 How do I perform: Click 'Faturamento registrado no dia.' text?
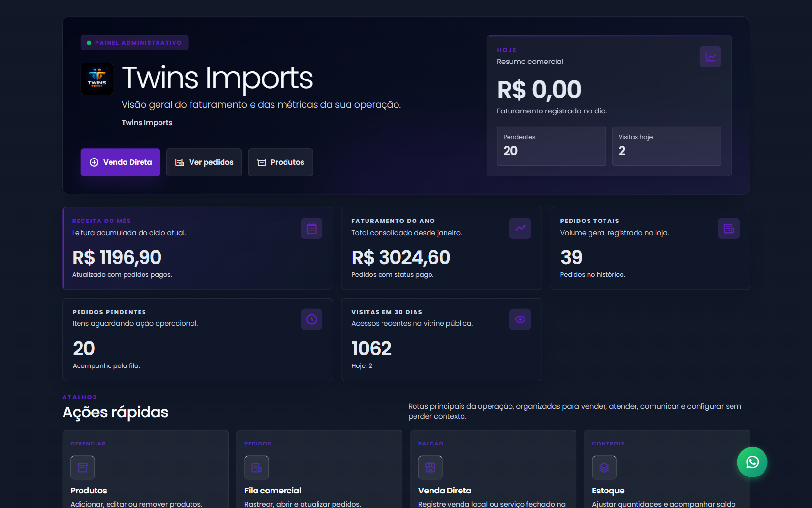[x=552, y=111]
